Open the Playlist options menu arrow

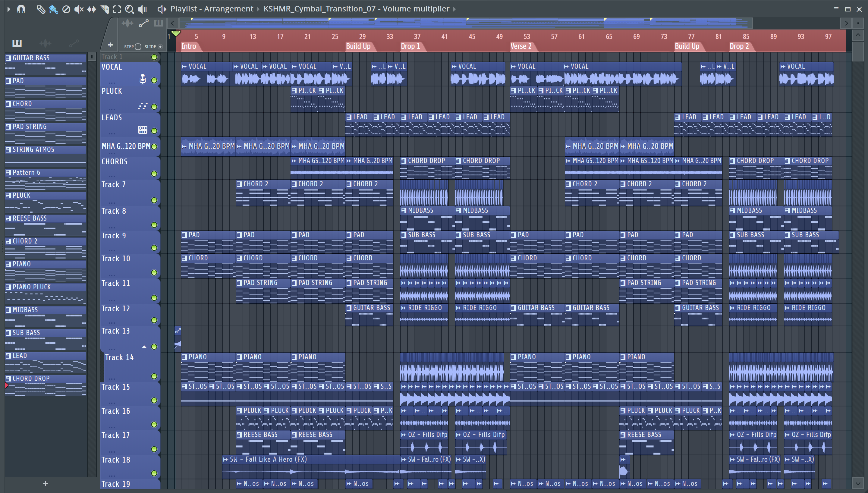9,9
